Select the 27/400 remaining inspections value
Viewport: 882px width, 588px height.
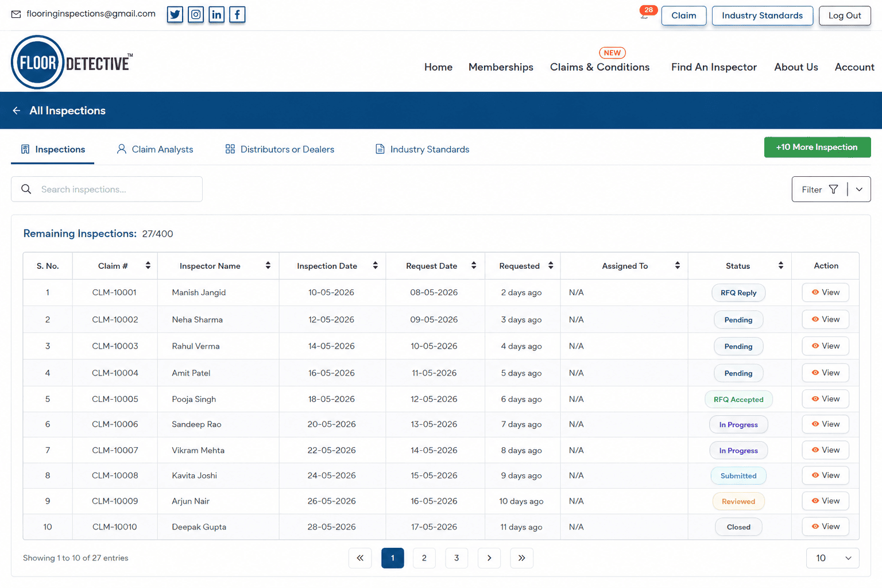click(x=157, y=234)
